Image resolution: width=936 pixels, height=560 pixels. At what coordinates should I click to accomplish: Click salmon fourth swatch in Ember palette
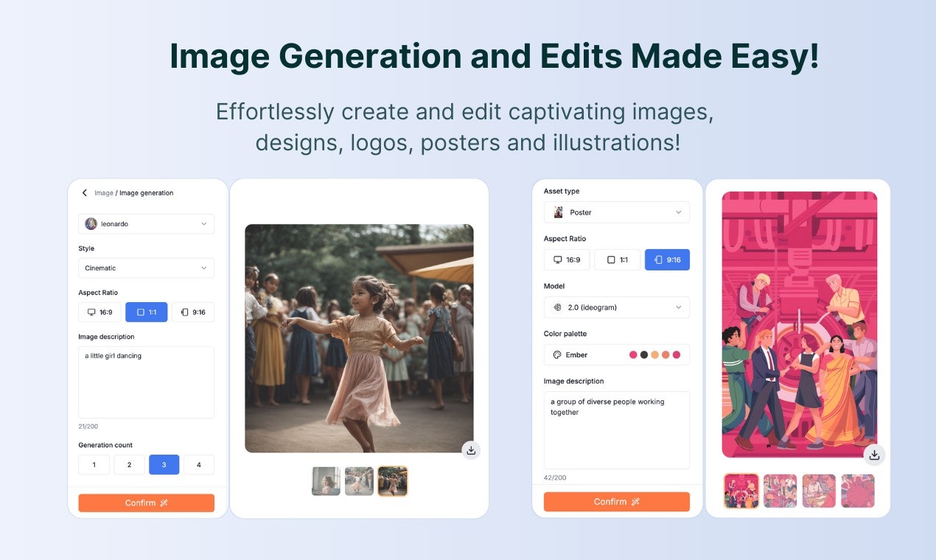pos(666,355)
